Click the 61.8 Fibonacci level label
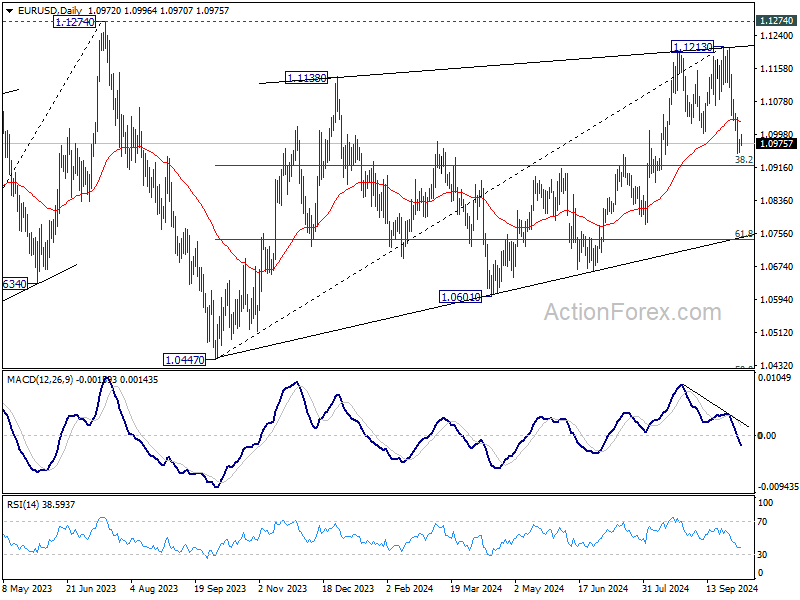The image size is (800, 600). point(743,234)
